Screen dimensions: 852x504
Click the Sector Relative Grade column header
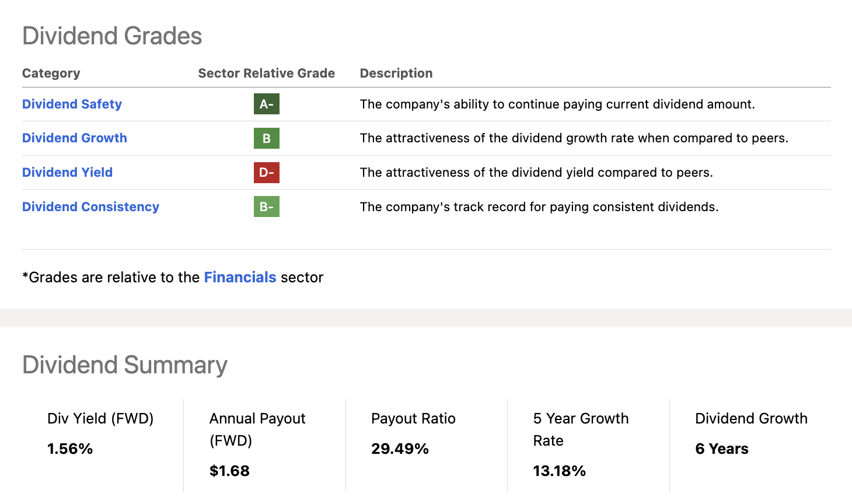point(266,73)
